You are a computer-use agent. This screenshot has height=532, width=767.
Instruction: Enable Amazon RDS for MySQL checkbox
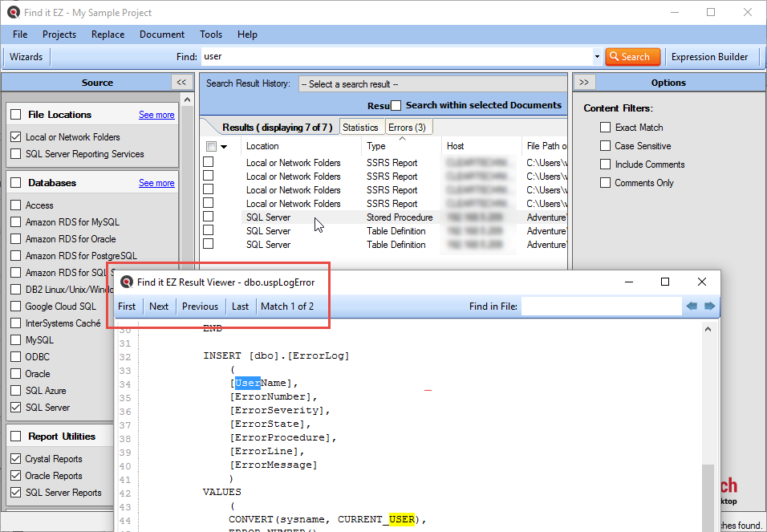coord(16,222)
